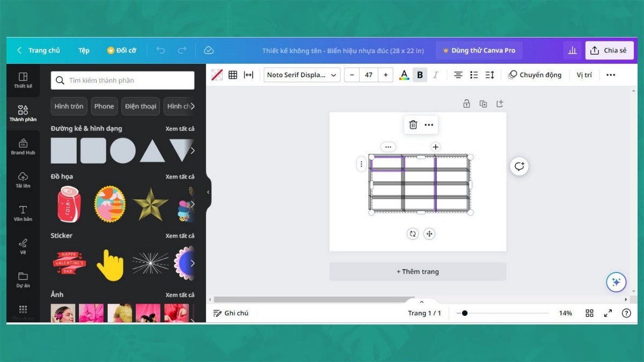Click the Thêm trang add page button
644x362 pixels.
coord(418,271)
